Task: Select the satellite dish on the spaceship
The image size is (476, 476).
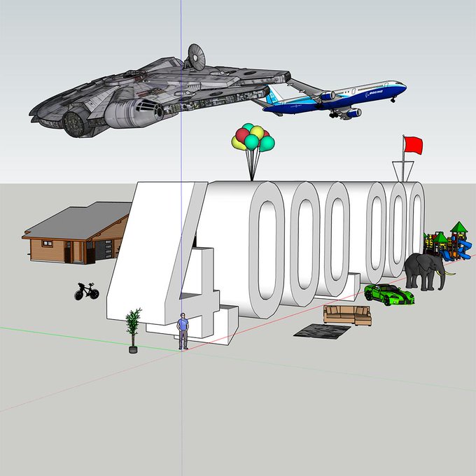Action: click(x=196, y=57)
